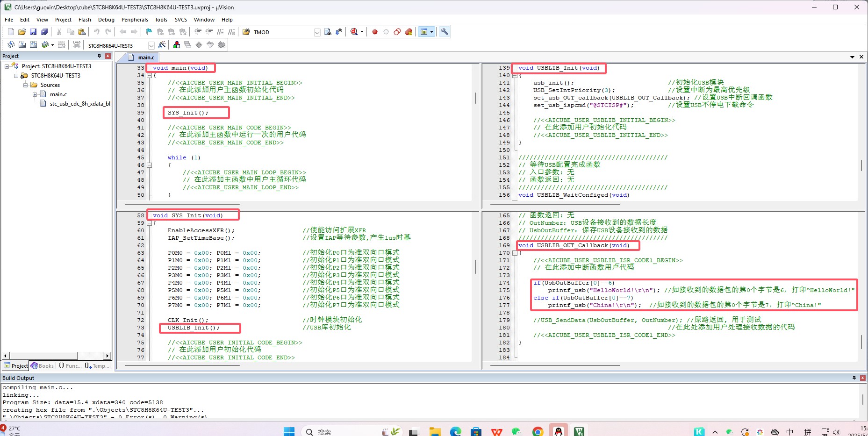Open the target selection dropdown STC8H8K64U-TEST3
The image size is (868, 436).
pyautogui.click(x=151, y=45)
